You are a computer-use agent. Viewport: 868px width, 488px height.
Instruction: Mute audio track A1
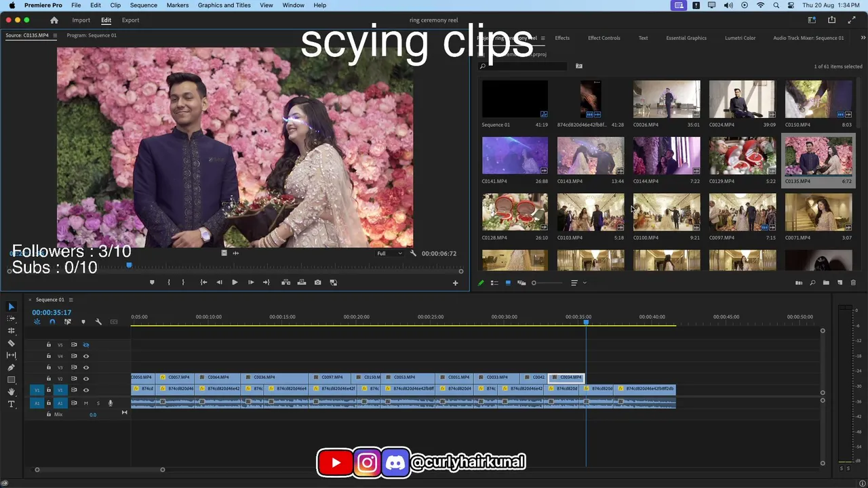tap(85, 403)
